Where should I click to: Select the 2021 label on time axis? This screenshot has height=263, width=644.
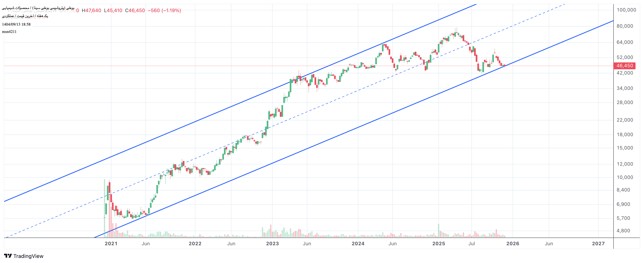(x=111, y=243)
